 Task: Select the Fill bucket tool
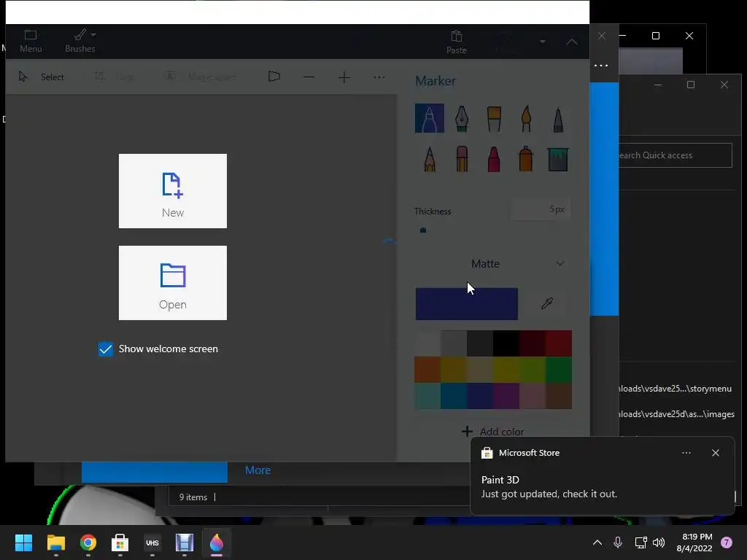click(x=558, y=158)
